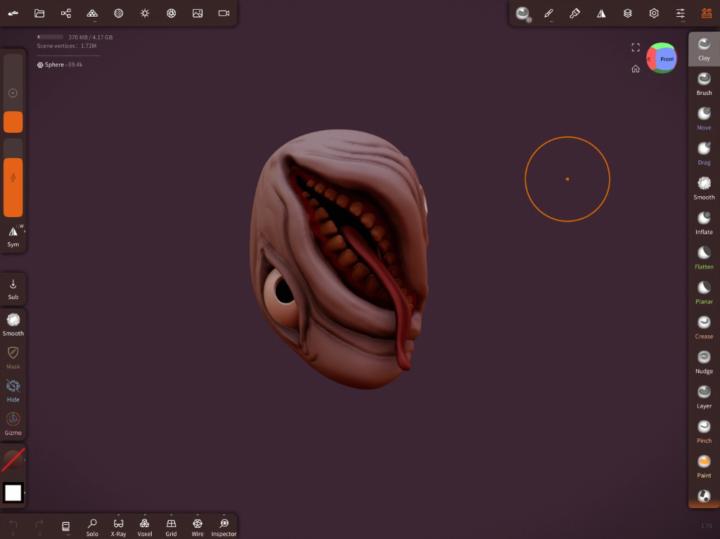
Task: Activate the Move tool
Action: (704, 117)
